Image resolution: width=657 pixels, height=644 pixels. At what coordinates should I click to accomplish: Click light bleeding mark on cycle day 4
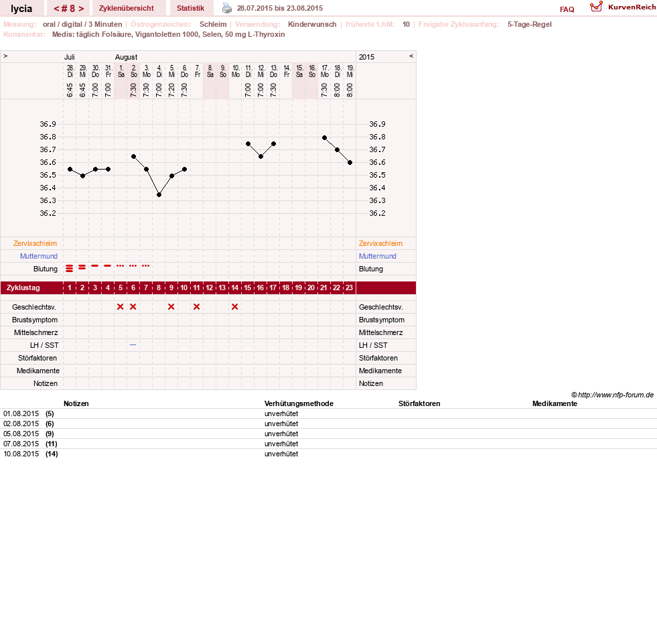coord(108,266)
